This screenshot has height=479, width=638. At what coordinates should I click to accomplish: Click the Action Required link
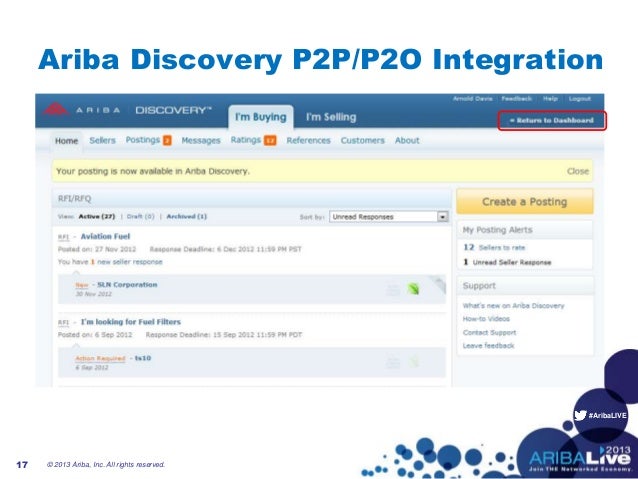coord(100,359)
